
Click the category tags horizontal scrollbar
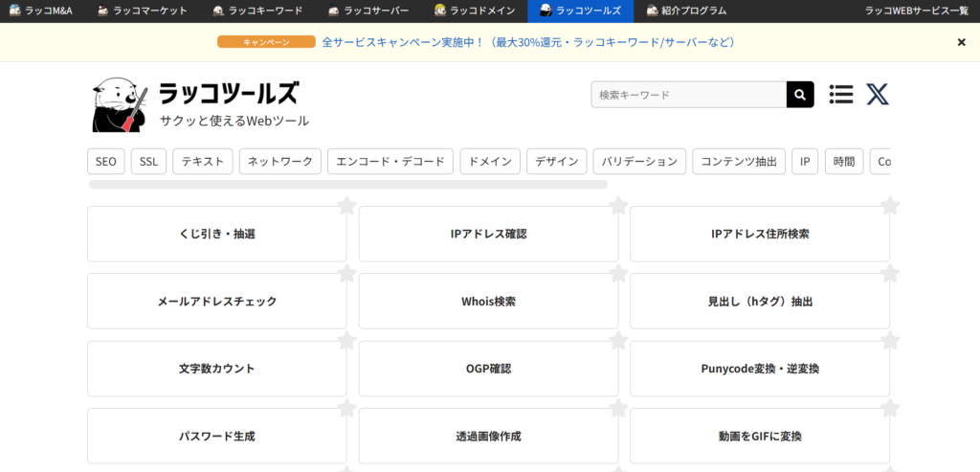coord(348,185)
